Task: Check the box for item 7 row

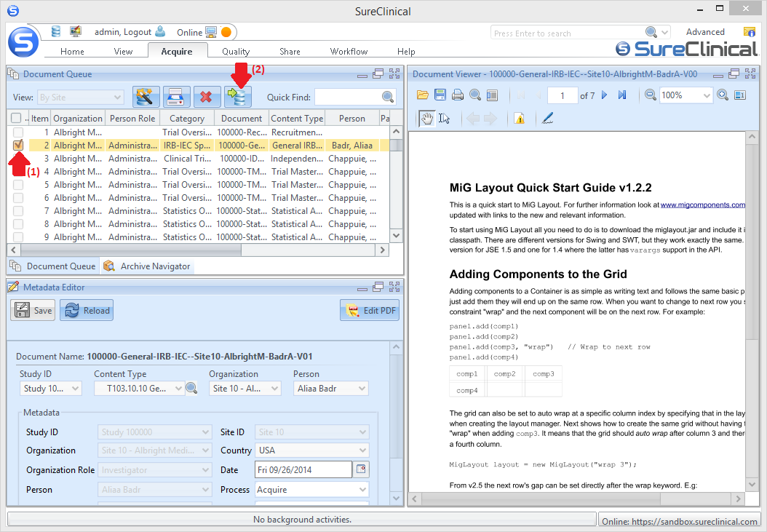Action: 18,211
